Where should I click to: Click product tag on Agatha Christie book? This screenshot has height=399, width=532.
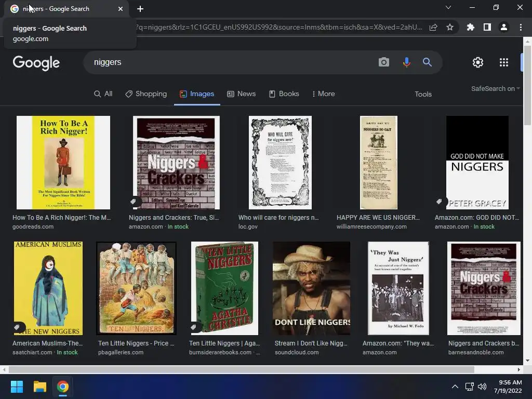(193, 327)
